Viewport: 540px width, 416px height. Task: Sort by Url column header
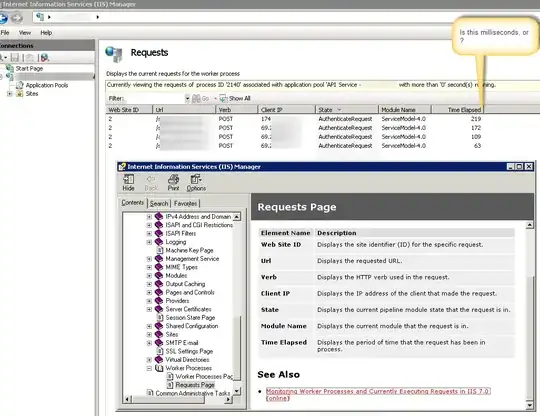pos(184,110)
